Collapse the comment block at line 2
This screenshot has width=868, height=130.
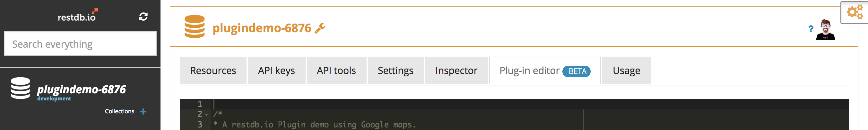click(x=206, y=115)
